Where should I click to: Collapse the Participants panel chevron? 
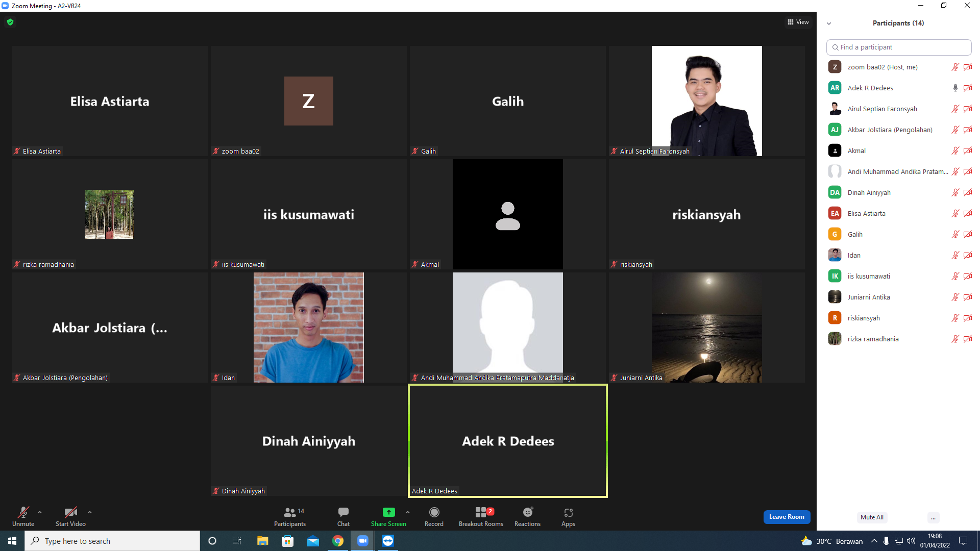pos(829,23)
